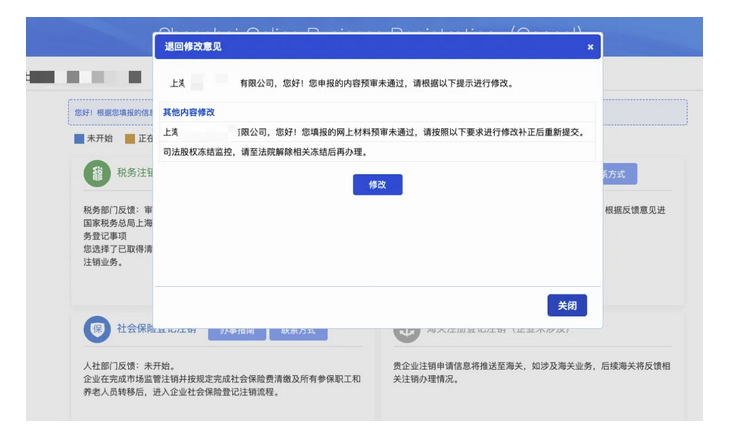This screenshot has width=733, height=439.
Task: Click the 其他内容修改 section header in the dialog
Action: click(x=189, y=112)
